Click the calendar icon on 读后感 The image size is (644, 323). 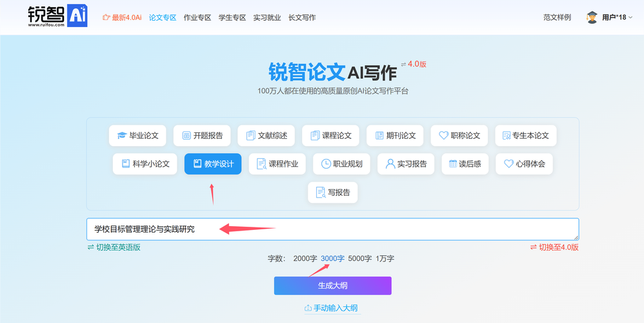(x=453, y=163)
